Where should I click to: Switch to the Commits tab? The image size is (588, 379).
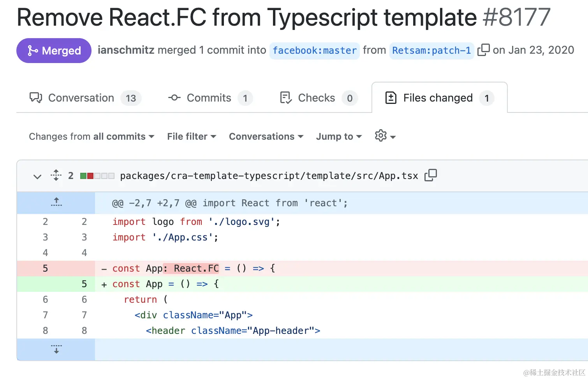(x=209, y=98)
